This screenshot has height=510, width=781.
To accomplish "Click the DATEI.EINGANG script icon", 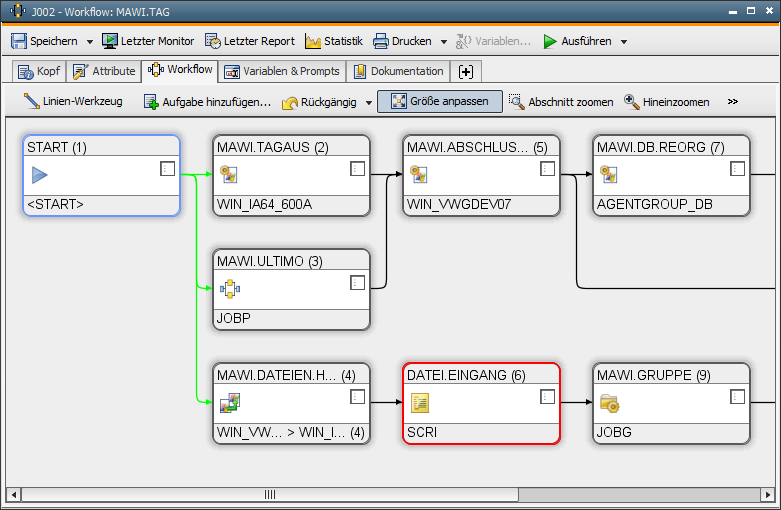I will [x=420, y=403].
